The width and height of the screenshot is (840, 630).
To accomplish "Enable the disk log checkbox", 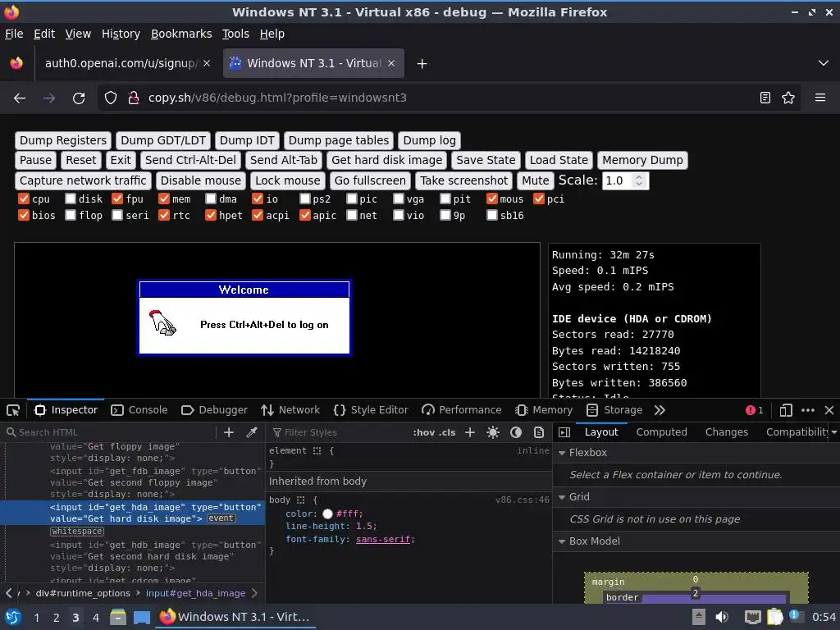I will (71, 199).
